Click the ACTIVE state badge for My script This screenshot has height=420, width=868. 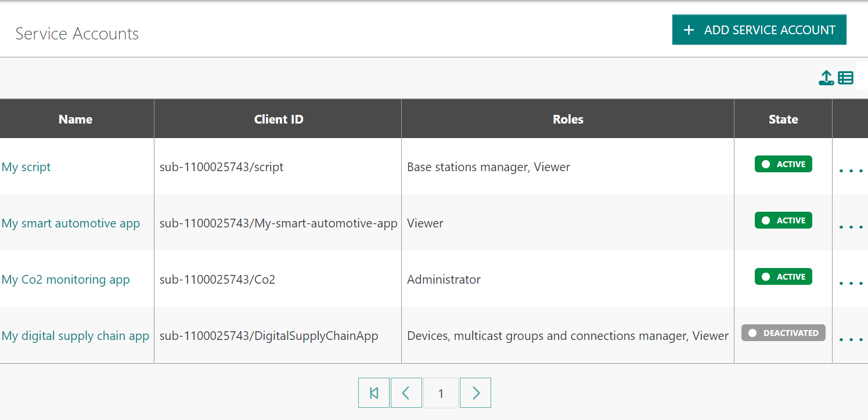pyautogui.click(x=783, y=164)
